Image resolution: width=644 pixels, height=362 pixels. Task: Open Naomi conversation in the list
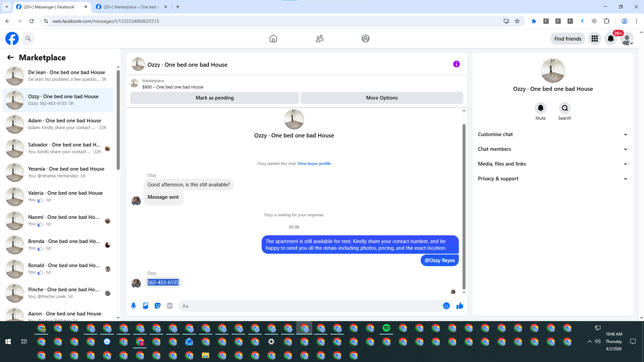58,221
